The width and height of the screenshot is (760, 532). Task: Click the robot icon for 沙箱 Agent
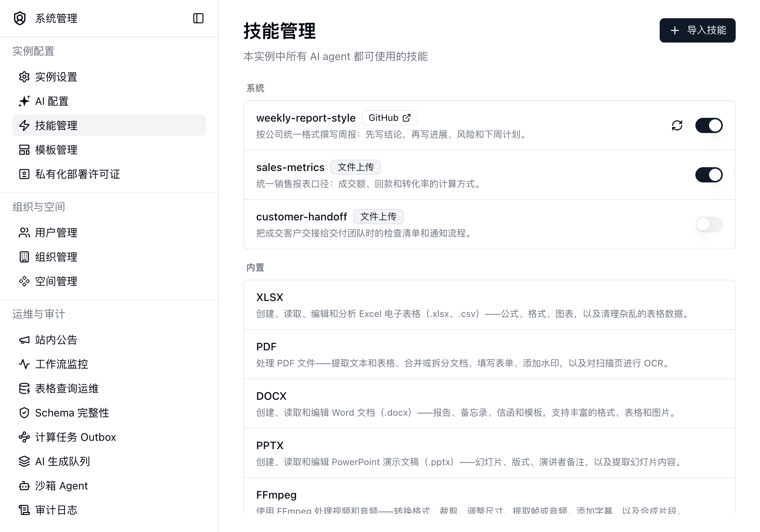coord(24,486)
